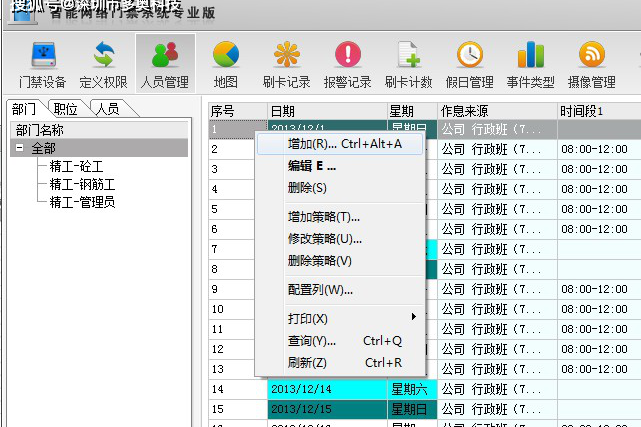Sort by the 序号 column header
Viewport: 641px width, 427px height.
pyautogui.click(x=238, y=111)
